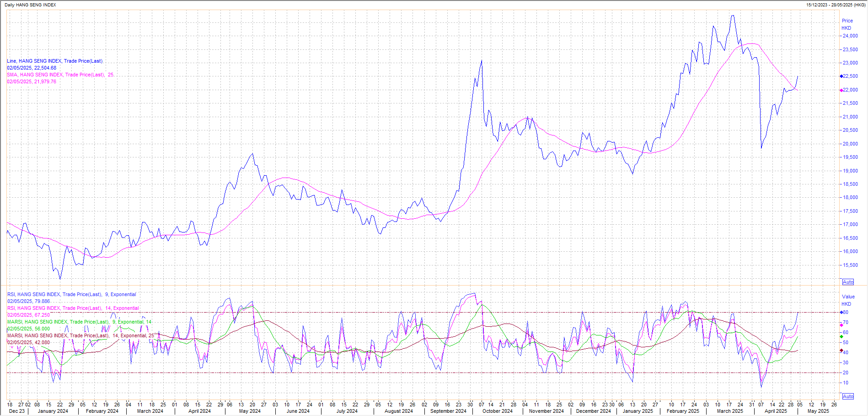Click the 10 level on the RSI axis
The height and width of the screenshot is (416, 868).
[x=846, y=383]
